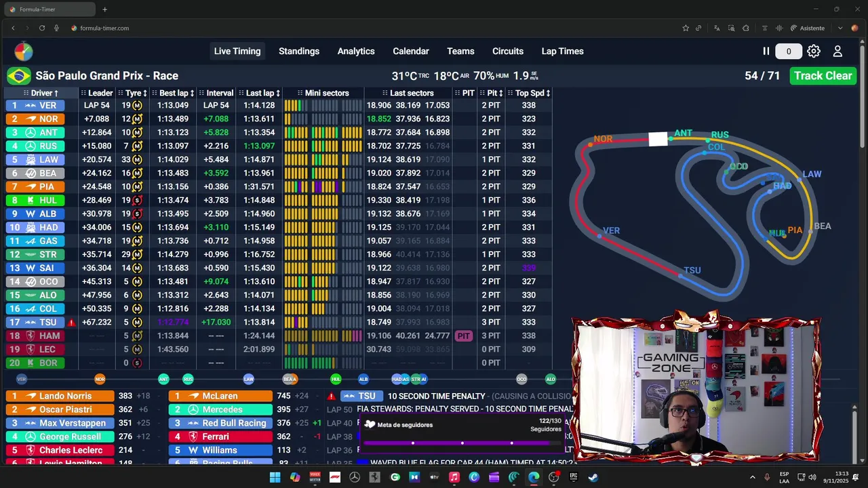Go to the Circuits tab
The image size is (868, 488).
click(x=508, y=51)
